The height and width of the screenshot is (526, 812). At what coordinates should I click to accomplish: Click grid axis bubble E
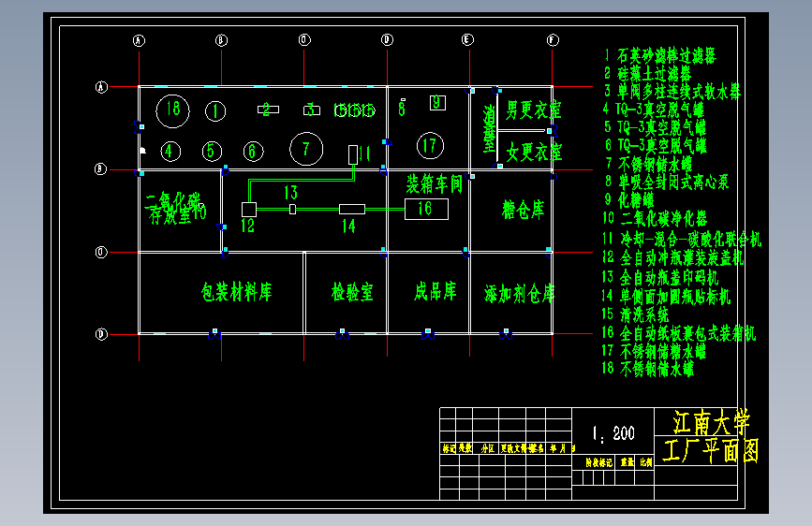pyautogui.click(x=467, y=40)
